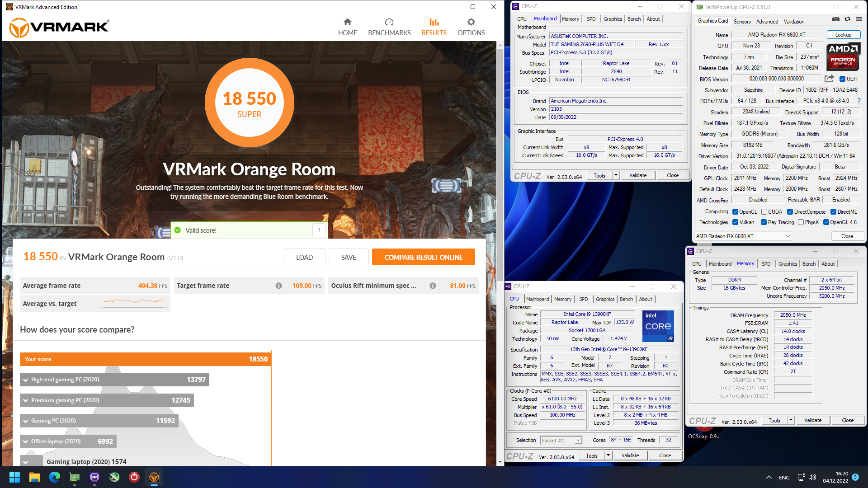Toggle Vulkan checkbox in GPU-Z
Screen dimensions: 868x488
(x=735, y=222)
